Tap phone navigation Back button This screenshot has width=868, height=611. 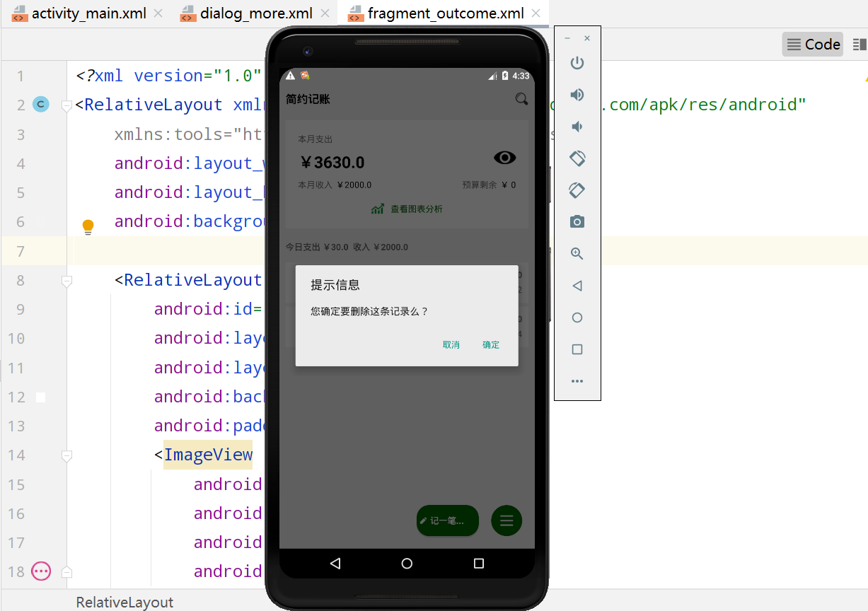coord(335,564)
